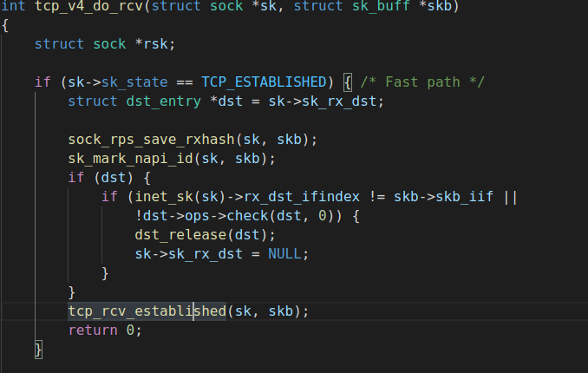Click the tcp_v4_do_rcv function name
Screen dimensions: 588x373
88,6
